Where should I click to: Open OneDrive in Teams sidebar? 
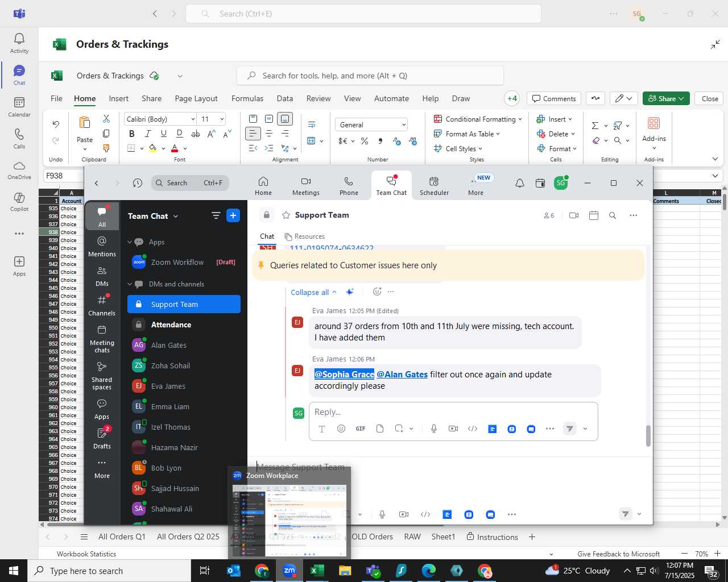pos(19,170)
